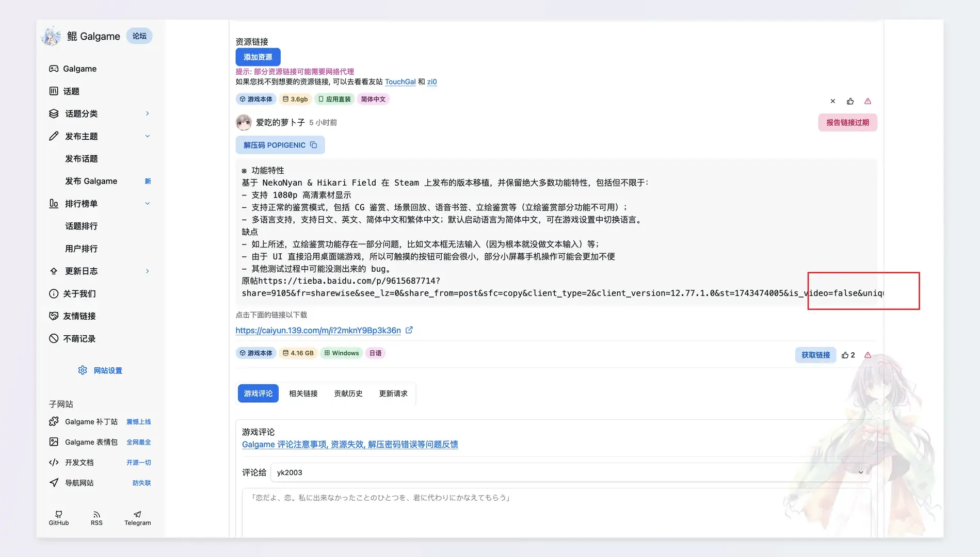This screenshot has width=980, height=557.
Task: Collapse the 发布主题 section
Action: pos(147,136)
